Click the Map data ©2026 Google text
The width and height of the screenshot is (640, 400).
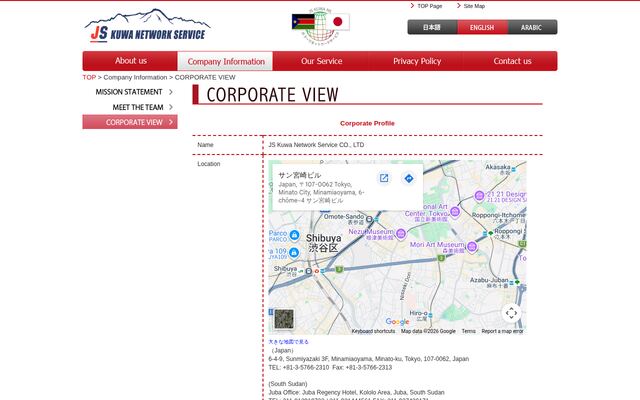tap(428, 331)
